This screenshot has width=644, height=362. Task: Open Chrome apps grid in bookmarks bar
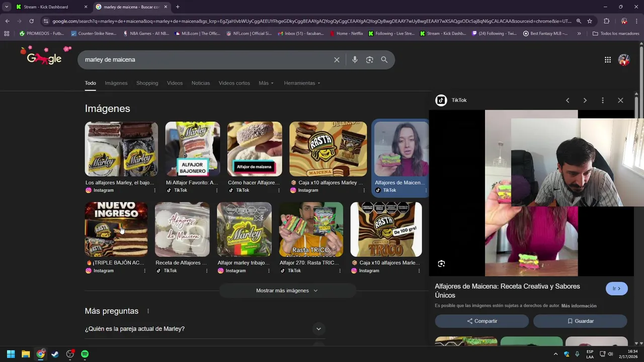[x=7, y=34]
